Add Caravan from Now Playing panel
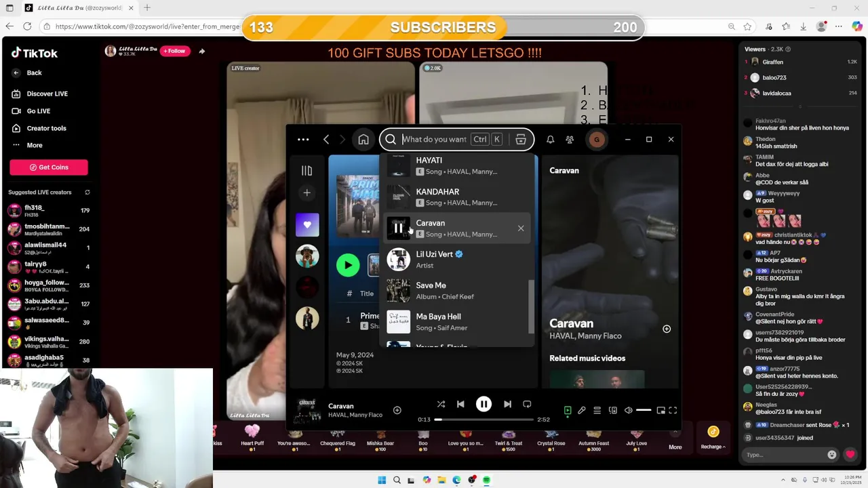Screen dimensions: 868x488 point(667,329)
